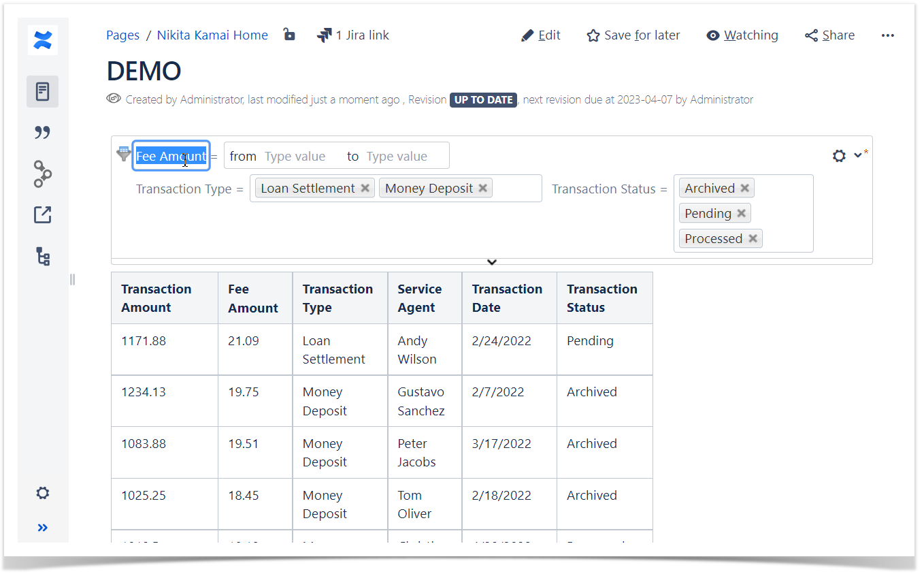This screenshot has width=924, height=576.
Task: Open the Pages icon in sidebar
Action: (42, 91)
